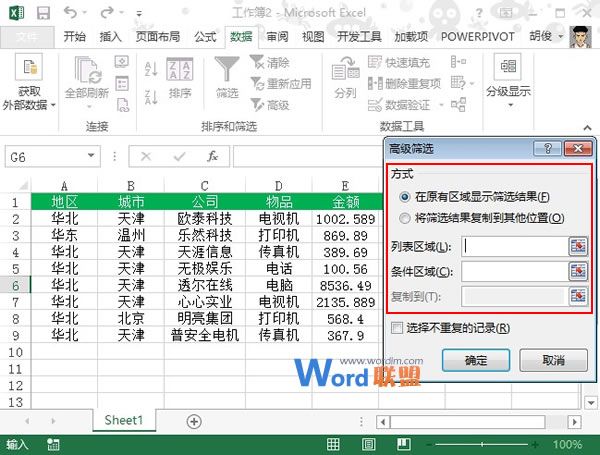Switch to the 公式 tab
The height and width of the screenshot is (455, 600).
[x=205, y=37]
